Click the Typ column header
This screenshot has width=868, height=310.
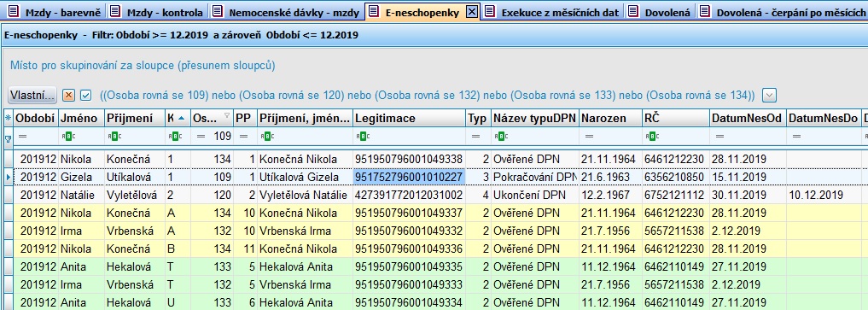[x=478, y=118]
